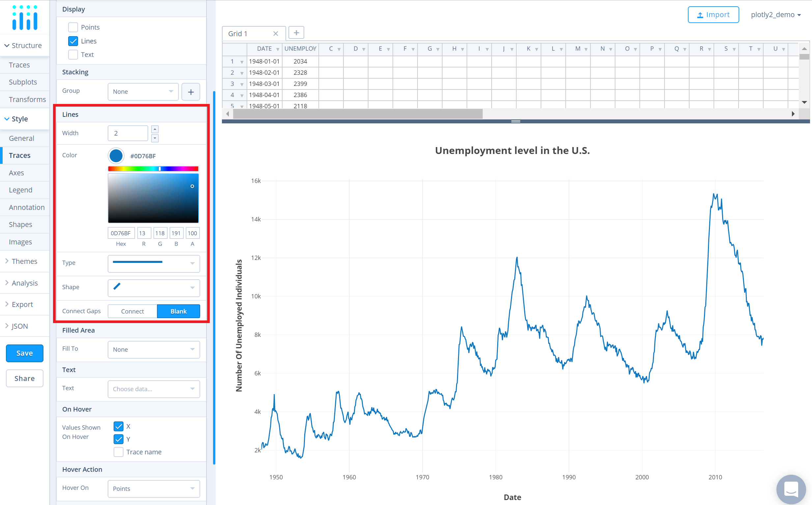Click the blue line color swatch
This screenshot has width=812, height=505.
pos(116,156)
